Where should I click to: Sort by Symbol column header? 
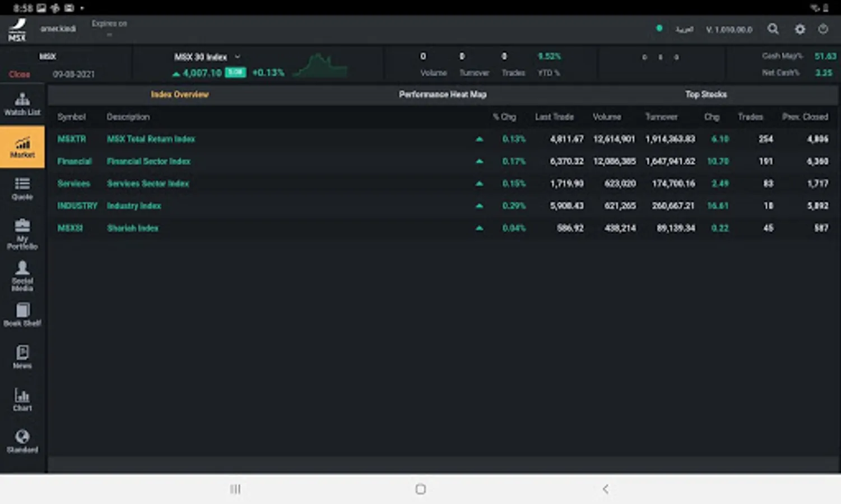72,117
